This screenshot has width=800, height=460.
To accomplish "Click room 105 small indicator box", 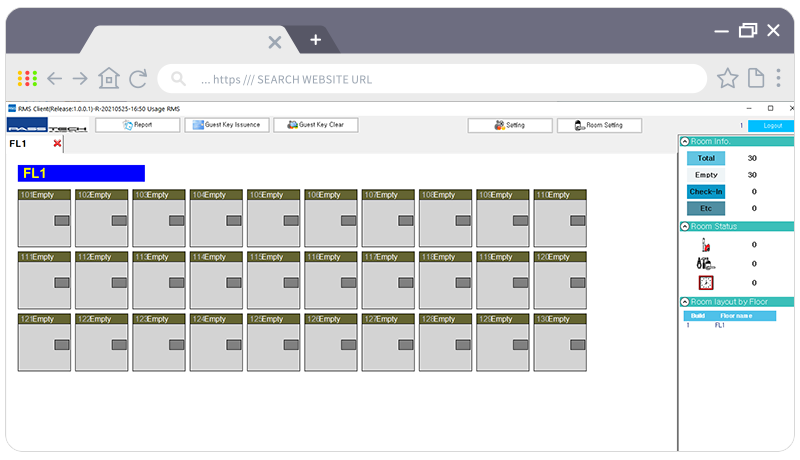I will 291,221.
